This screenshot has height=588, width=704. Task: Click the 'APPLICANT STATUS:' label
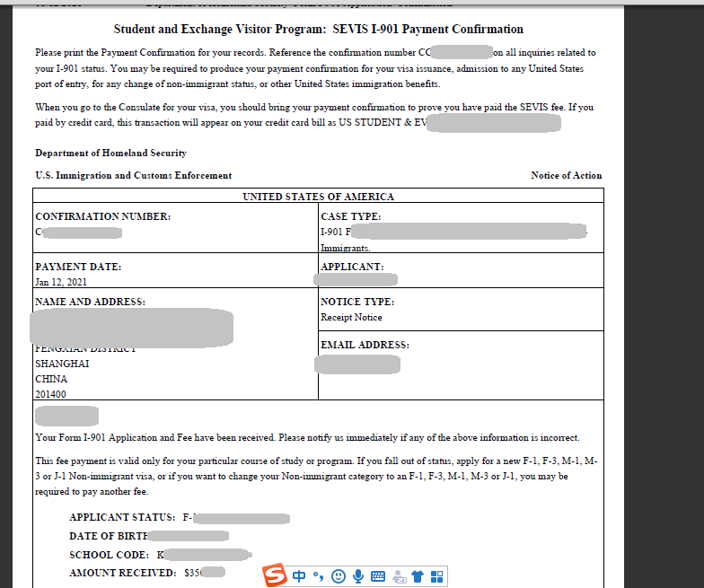coord(122,517)
